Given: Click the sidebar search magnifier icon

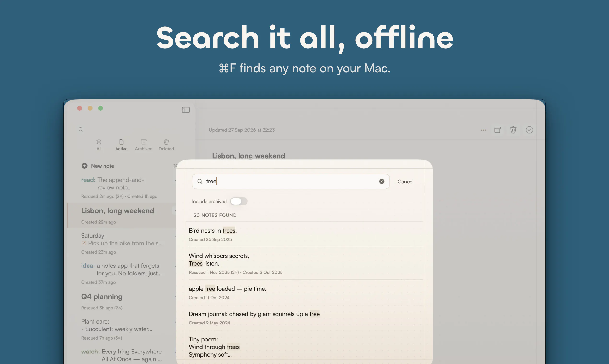Looking at the screenshot, I should pyautogui.click(x=81, y=130).
